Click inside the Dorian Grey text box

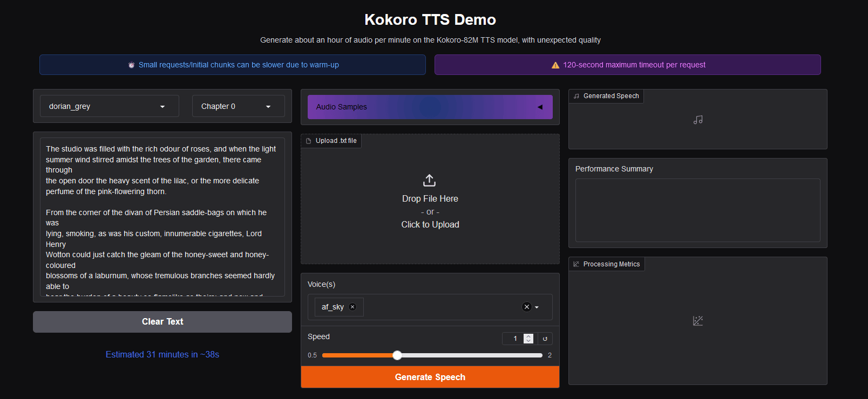point(162,216)
